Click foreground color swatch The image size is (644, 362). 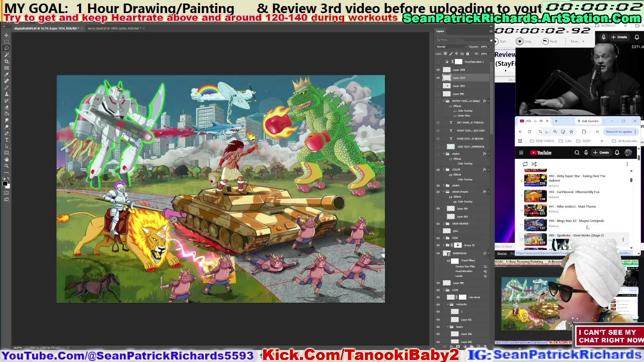click(x=5, y=183)
